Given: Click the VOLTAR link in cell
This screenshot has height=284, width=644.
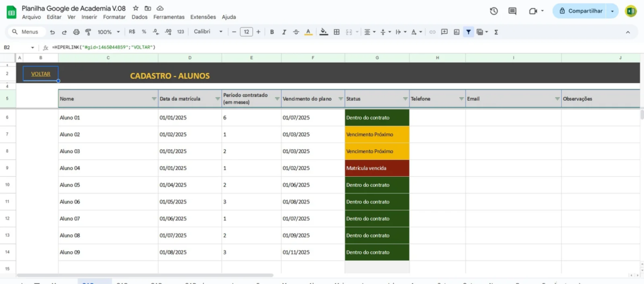Looking at the screenshot, I should (x=40, y=74).
